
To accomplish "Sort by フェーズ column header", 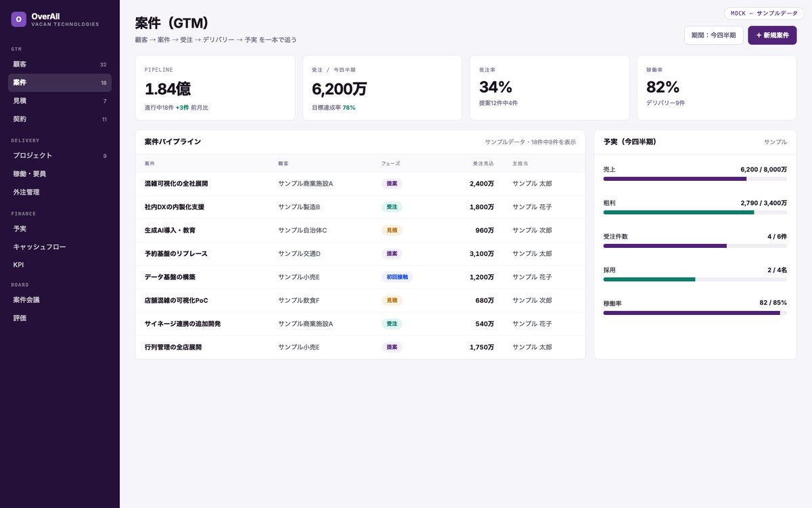I will (x=391, y=164).
